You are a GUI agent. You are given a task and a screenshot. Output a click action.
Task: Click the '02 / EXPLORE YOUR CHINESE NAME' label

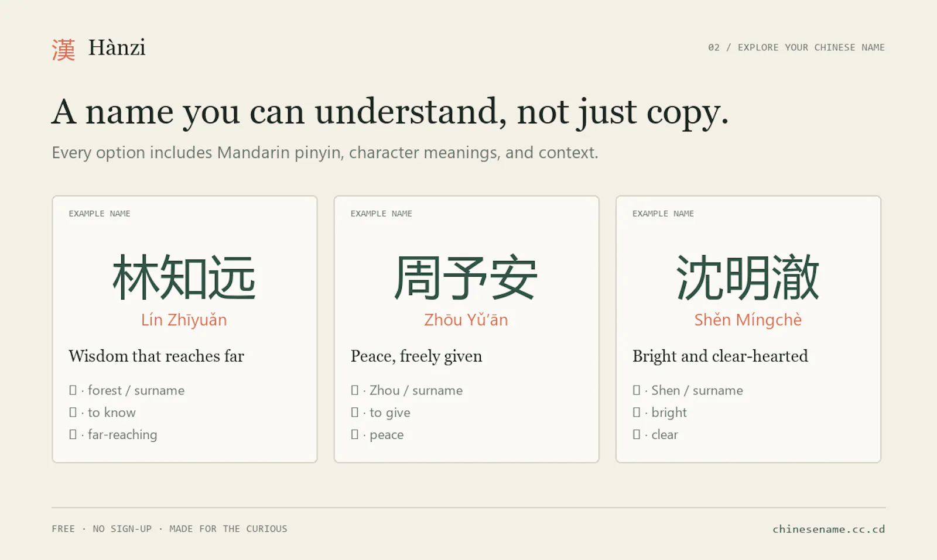coord(796,47)
